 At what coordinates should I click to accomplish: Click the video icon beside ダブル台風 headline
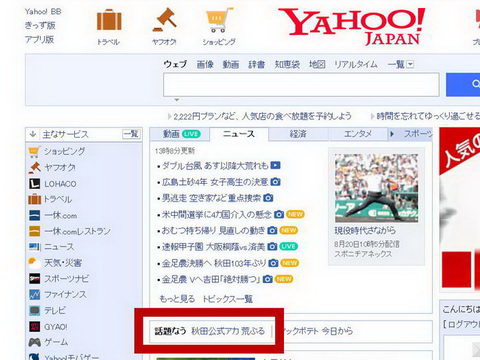pos(275,165)
